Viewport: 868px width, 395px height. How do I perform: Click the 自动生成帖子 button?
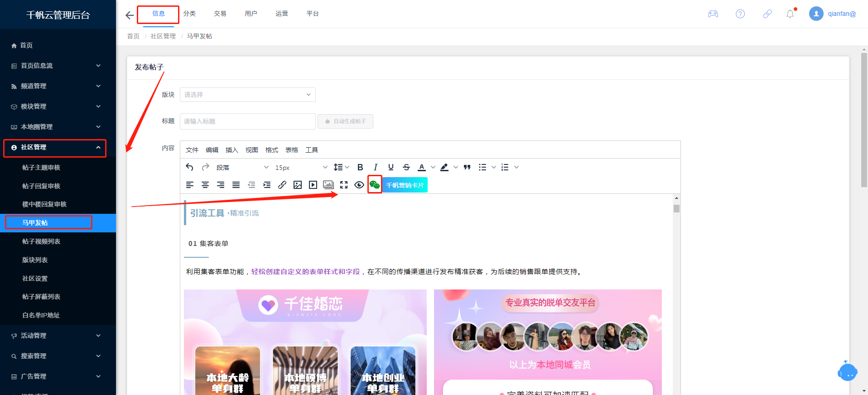(x=345, y=121)
